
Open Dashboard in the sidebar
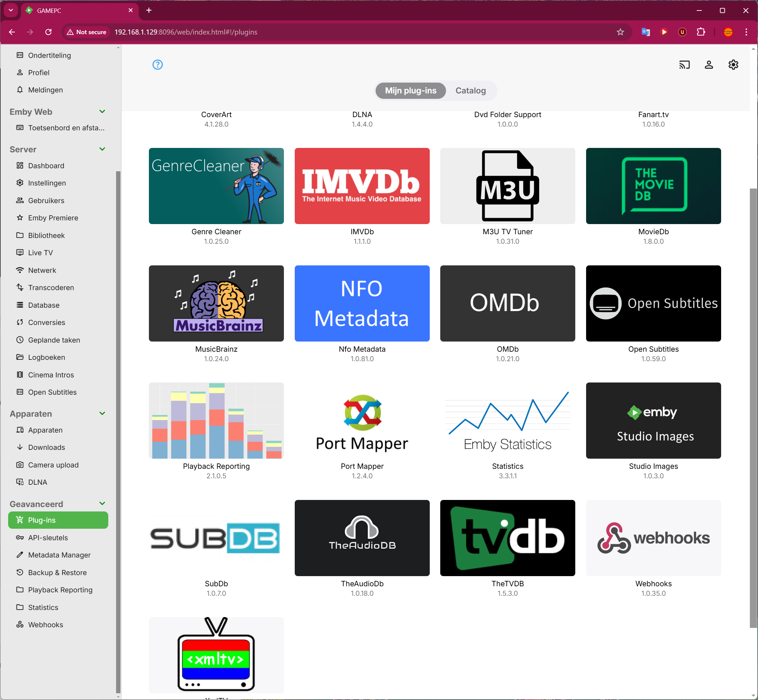[46, 166]
